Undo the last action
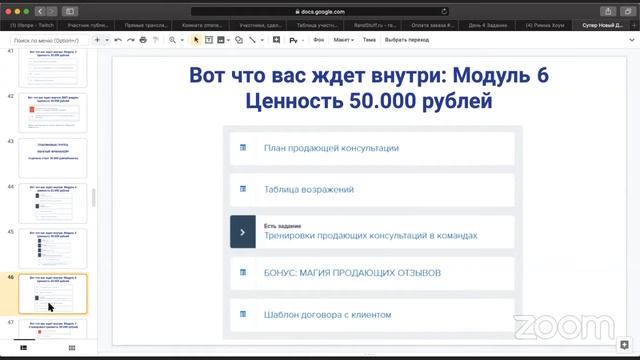640x360 pixels. 118,40
